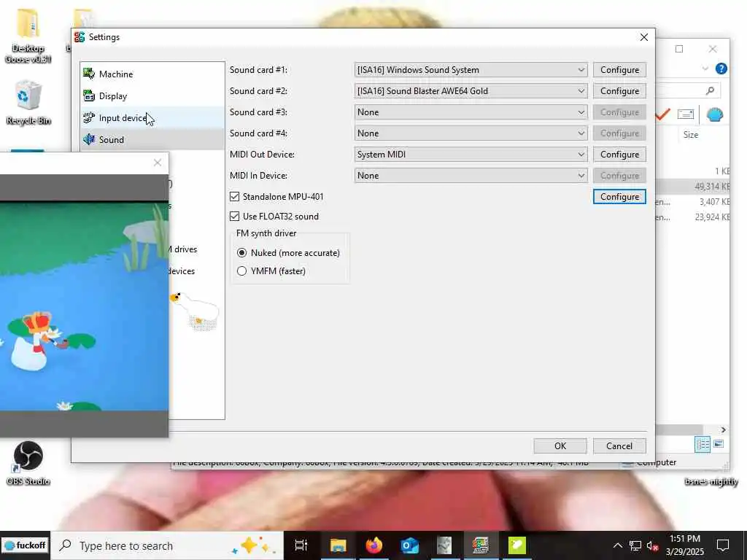Switch Explorer to large icons view
The image size is (747, 560).
(x=719, y=444)
